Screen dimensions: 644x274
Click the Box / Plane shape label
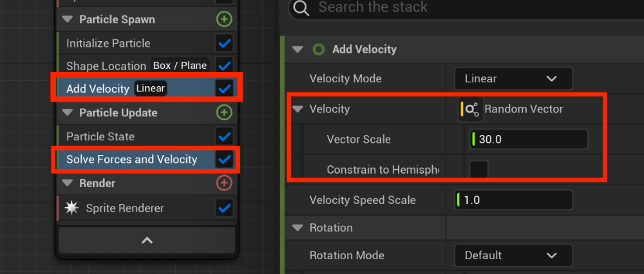180,65
